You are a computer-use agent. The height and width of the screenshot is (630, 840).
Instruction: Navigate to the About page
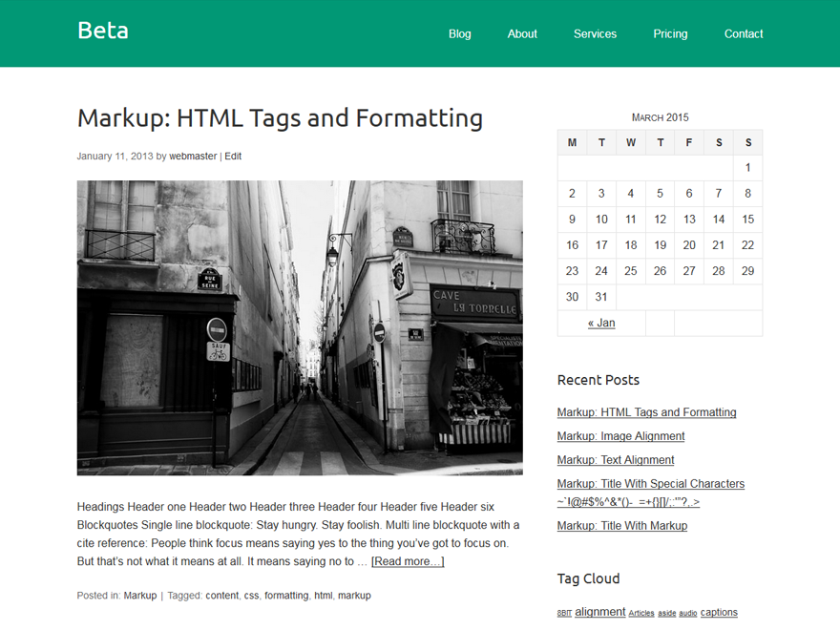pyautogui.click(x=522, y=33)
